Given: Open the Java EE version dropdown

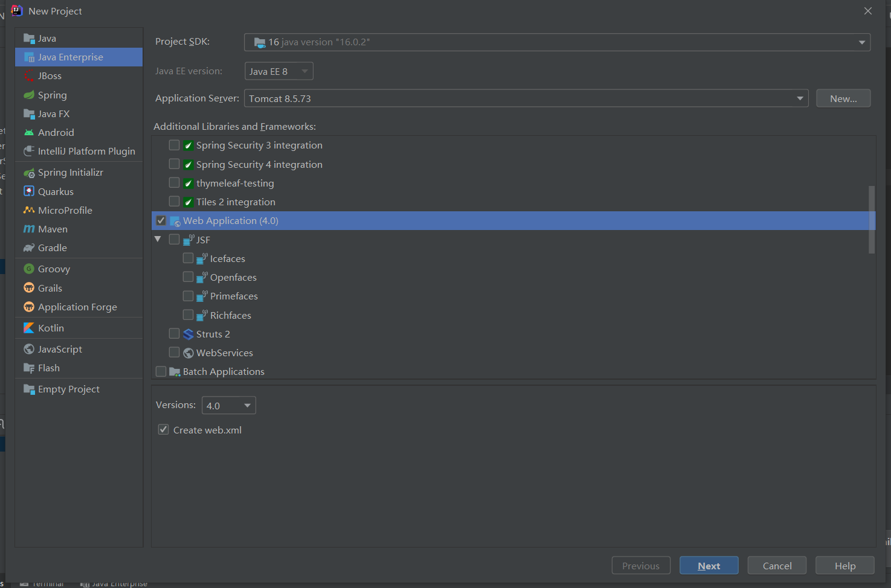Looking at the screenshot, I should (x=279, y=71).
